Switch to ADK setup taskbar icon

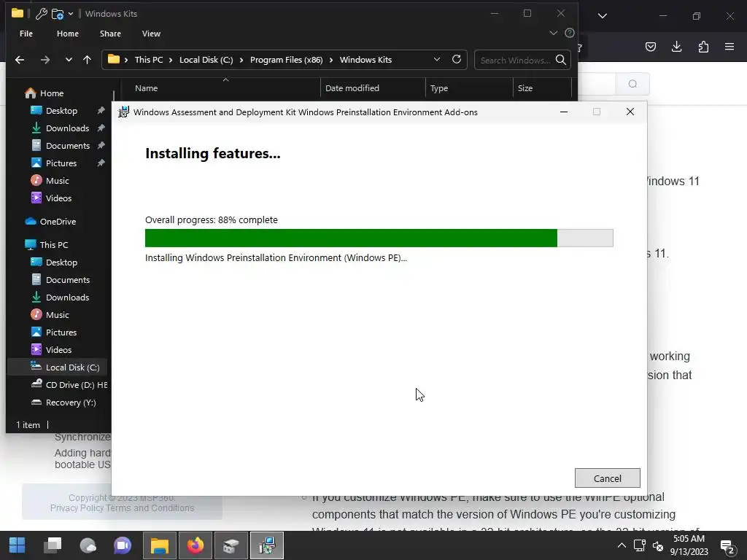tap(267, 545)
